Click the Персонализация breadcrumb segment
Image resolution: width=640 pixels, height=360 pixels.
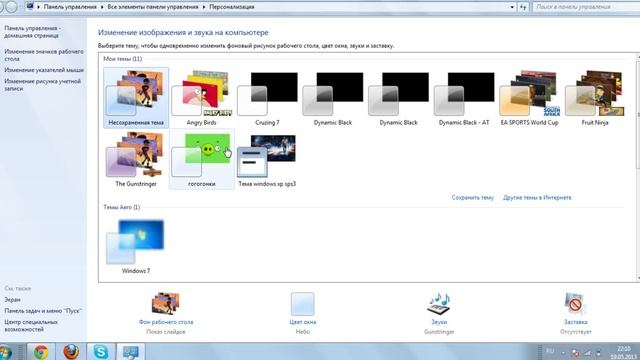232,7
